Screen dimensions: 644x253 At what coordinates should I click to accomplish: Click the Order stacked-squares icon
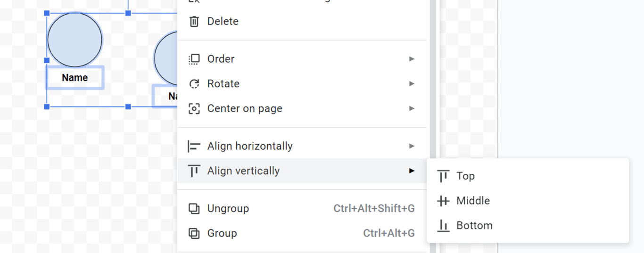coord(194,59)
